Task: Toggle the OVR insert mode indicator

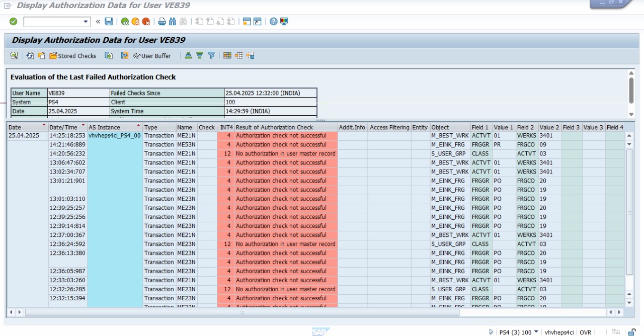Action: point(585,332)
